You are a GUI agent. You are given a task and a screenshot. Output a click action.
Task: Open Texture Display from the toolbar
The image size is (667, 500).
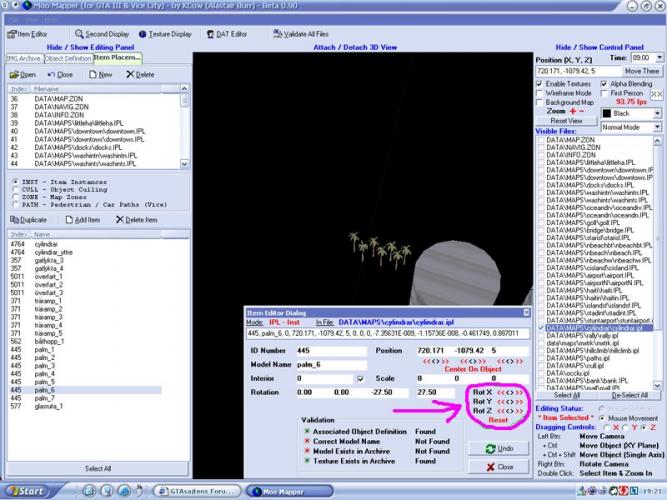(166, 34)
